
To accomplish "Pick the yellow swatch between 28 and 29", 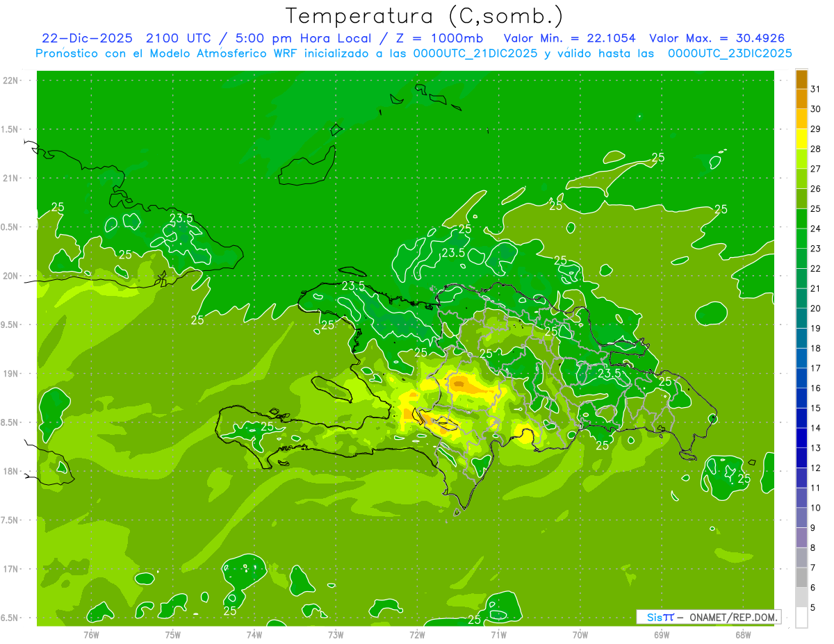I will pos(801,138).
